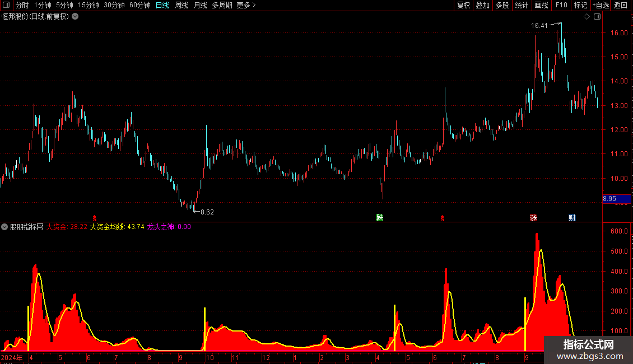Select the 5分钟 period
The width and height of the screenshot is (633, 364).
pyautogui.click(x=64, y=5)
